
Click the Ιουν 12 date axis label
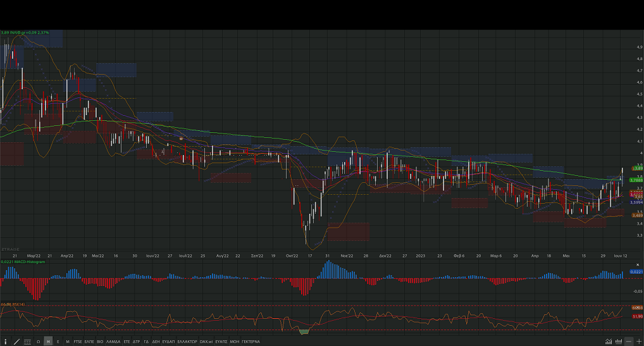click(x=620, y=256)
